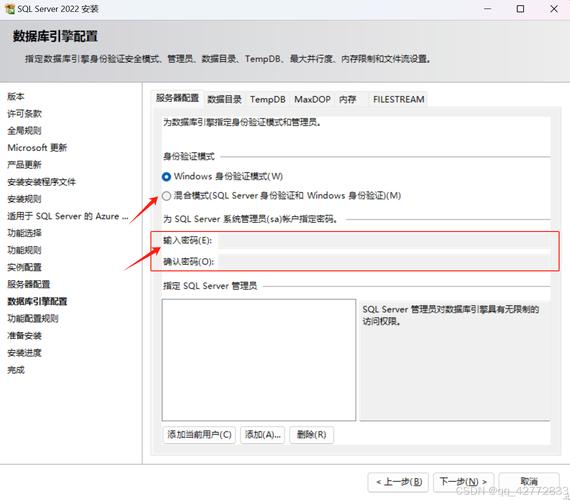Click the 身份验证模式 section label
This screenshot has height=500, width=570.
[x=189, y=157]
